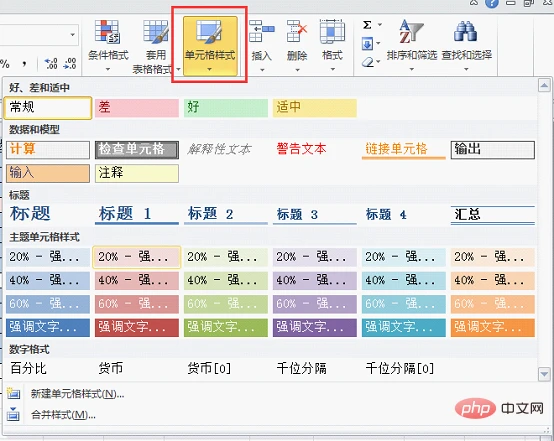This screenshot has width=554, height=441.
Task: Expand the fill down dropdown arrow
Action: [x=378, y=43]
